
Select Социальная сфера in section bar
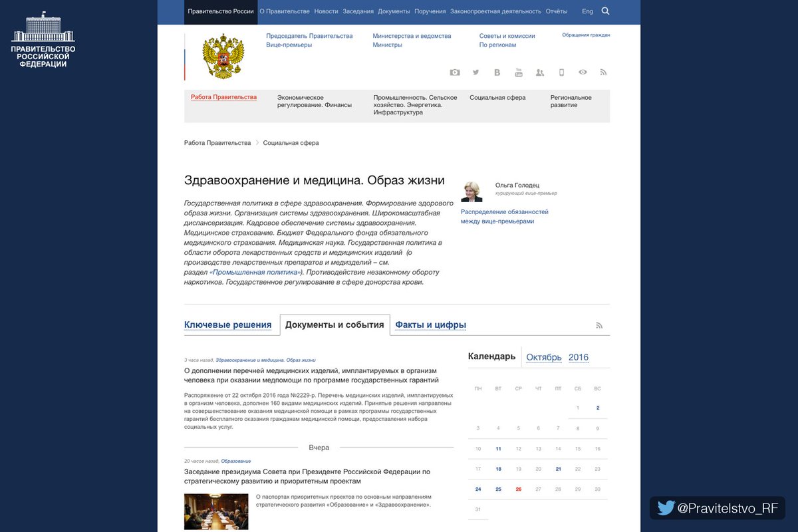[497, 98]
